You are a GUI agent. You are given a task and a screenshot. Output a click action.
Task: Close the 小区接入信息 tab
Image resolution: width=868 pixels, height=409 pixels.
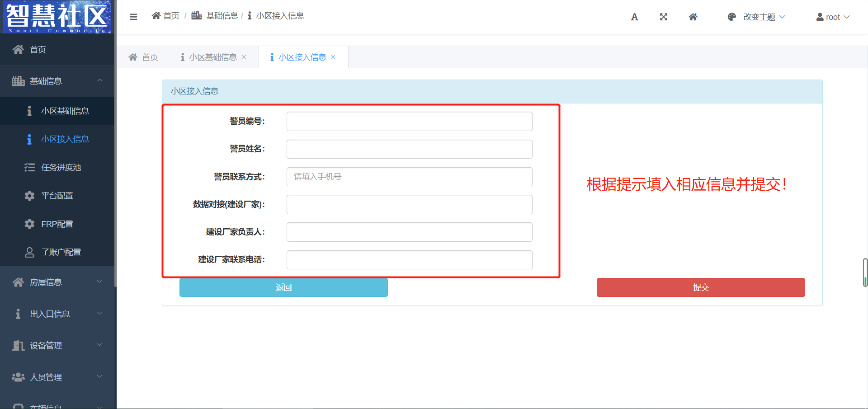[x=333, y=57]
